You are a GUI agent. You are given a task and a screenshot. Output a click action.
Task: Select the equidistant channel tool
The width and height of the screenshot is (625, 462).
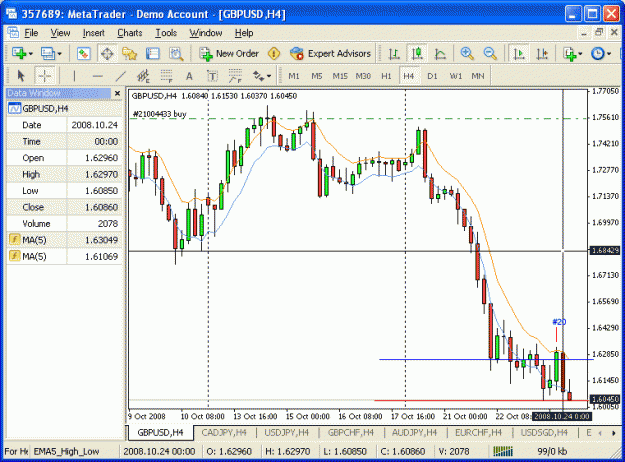point(143,76)
